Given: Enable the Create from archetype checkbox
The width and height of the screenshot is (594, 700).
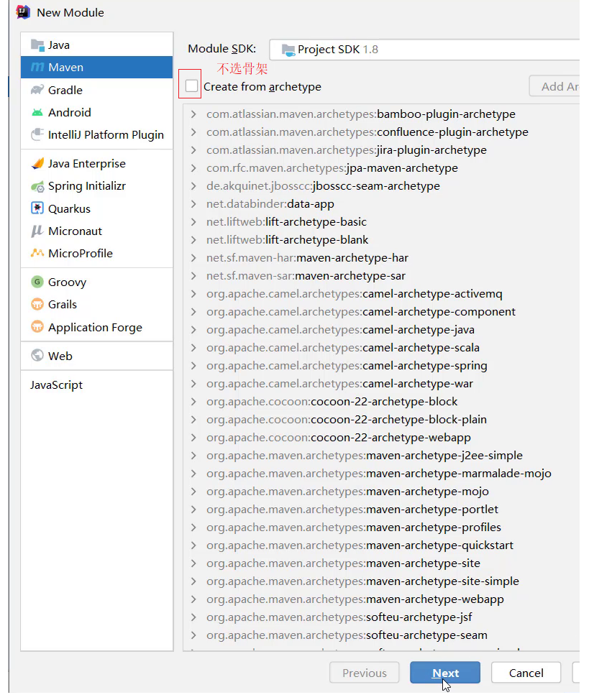Looking at the screenshot, I should click(191, 86).
